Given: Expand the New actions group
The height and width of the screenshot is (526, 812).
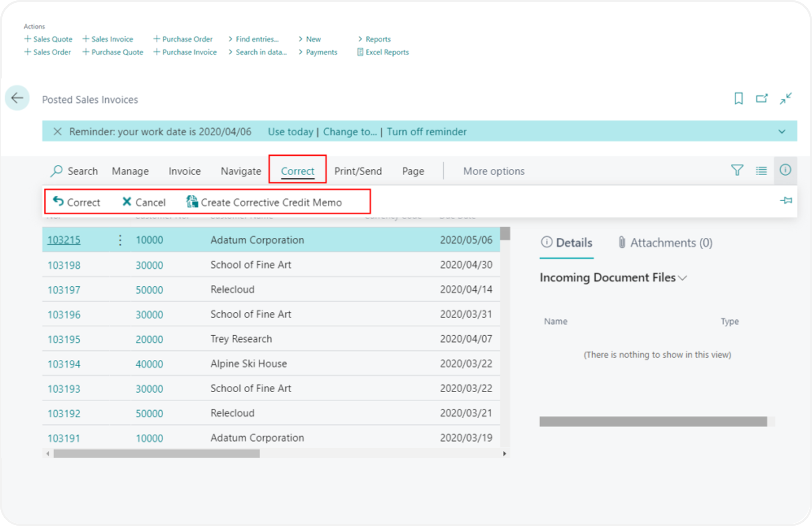Looking at the screenshot, I should point(309,39).
